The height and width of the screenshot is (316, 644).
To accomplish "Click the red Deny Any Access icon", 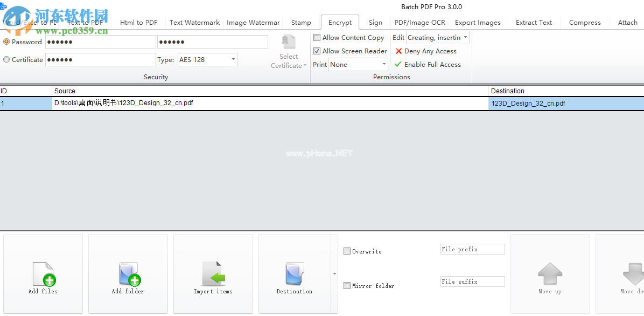I will click(x=398, y=51).
